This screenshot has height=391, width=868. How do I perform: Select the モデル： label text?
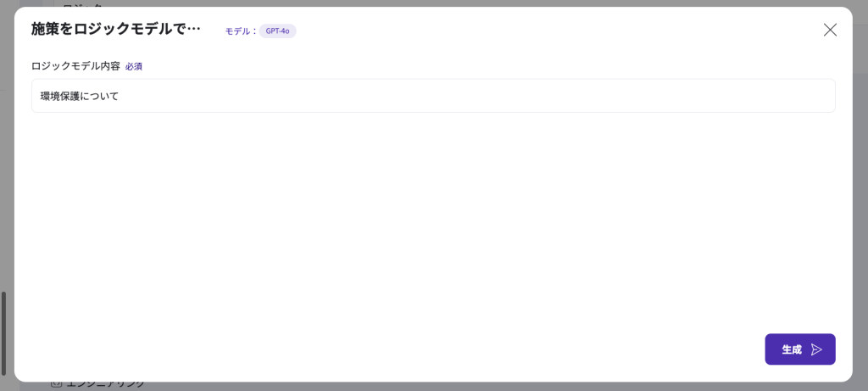pos(241,31)
